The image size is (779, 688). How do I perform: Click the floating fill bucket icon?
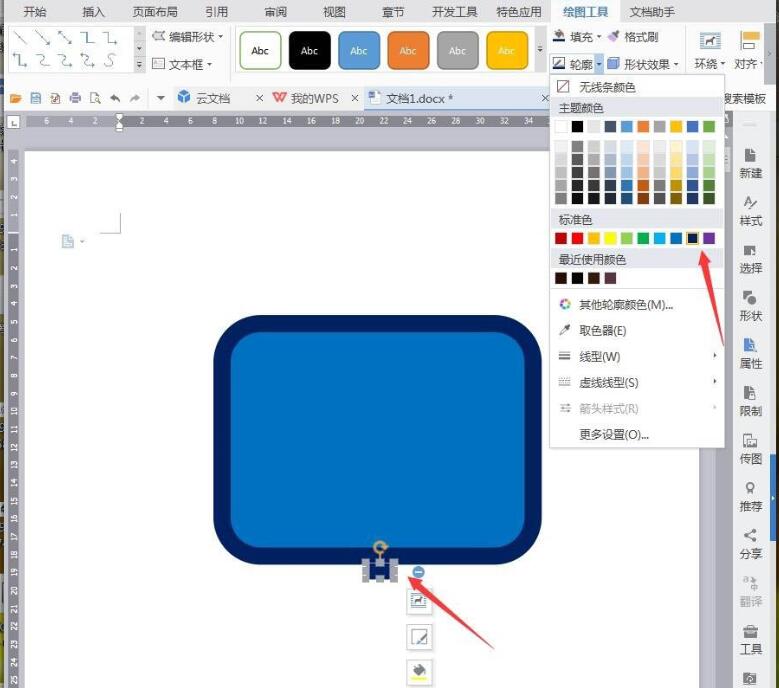pyautogui.click(x=419, y=672)
